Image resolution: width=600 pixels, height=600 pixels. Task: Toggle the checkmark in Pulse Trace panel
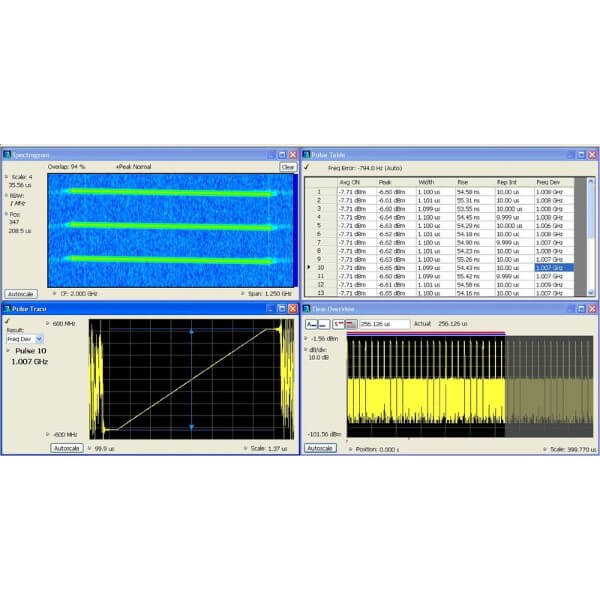point(7,321)
